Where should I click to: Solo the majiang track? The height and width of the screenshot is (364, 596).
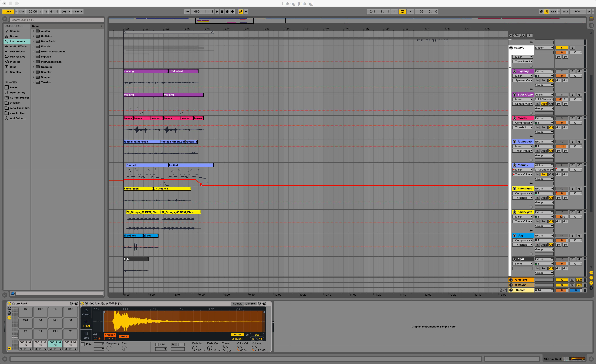tap(572, 71)
